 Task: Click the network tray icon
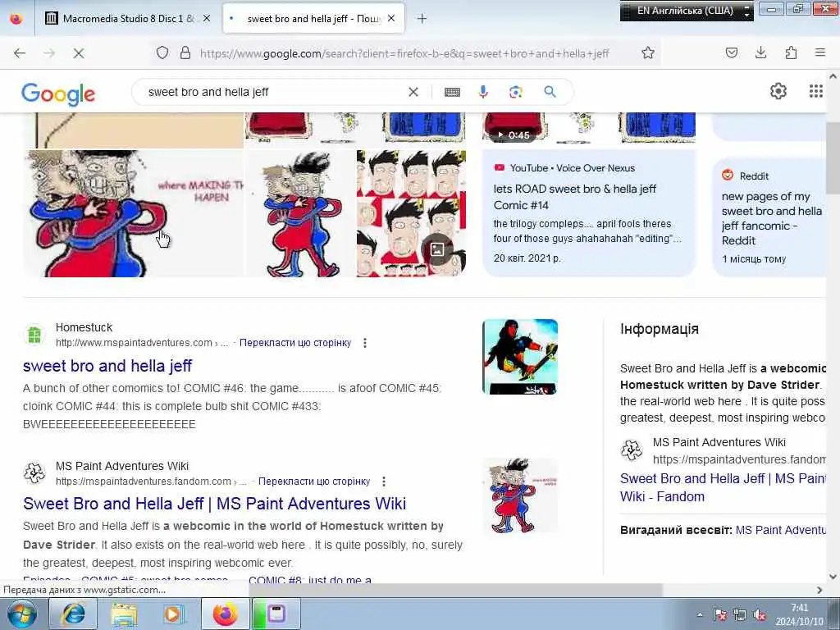[740, 615]
